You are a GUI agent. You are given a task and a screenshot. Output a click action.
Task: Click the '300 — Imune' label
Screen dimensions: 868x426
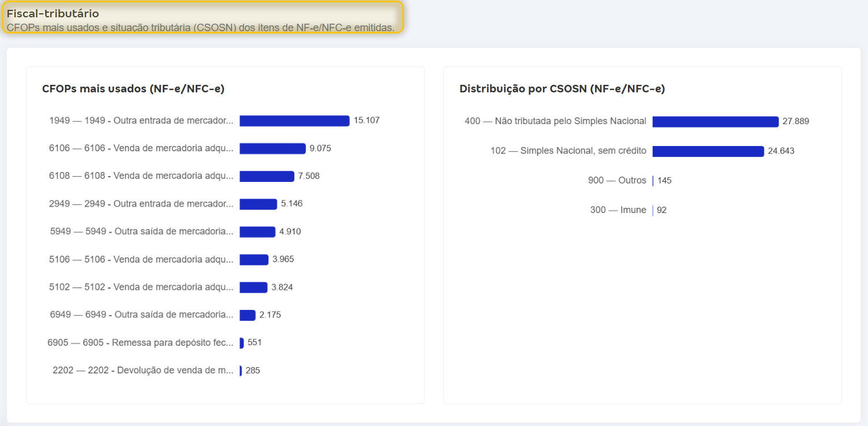pyautogui.click(x=618, y=210)
